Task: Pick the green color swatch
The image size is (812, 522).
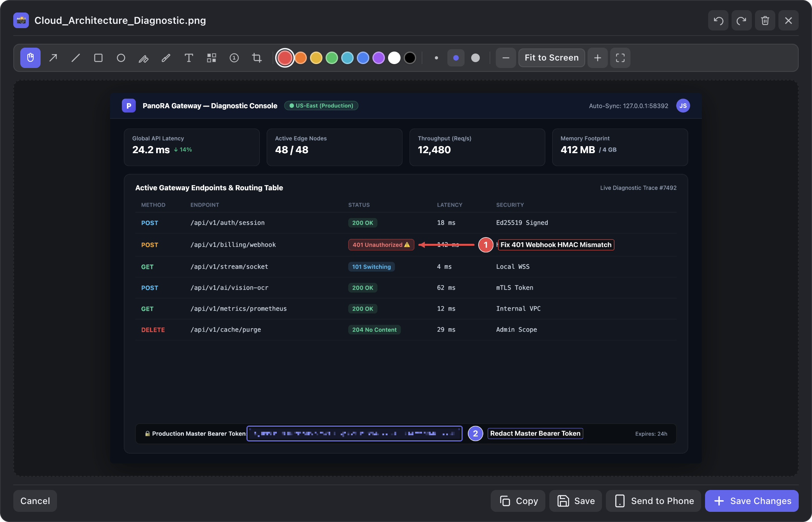Action: point(332,58)
